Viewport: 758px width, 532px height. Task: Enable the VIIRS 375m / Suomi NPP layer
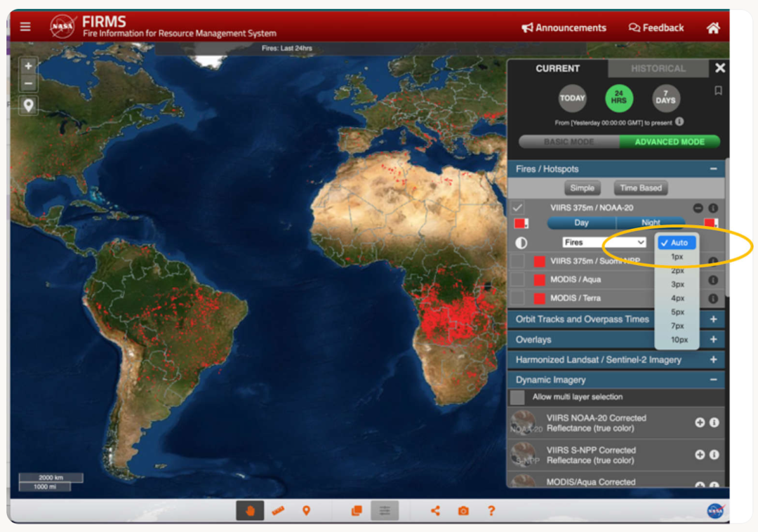click(x=518, y=261)
